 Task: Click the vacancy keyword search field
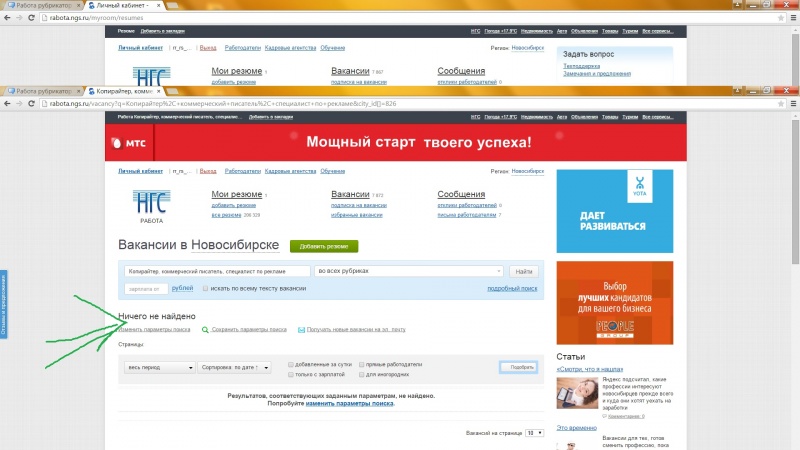pos(216,271)
